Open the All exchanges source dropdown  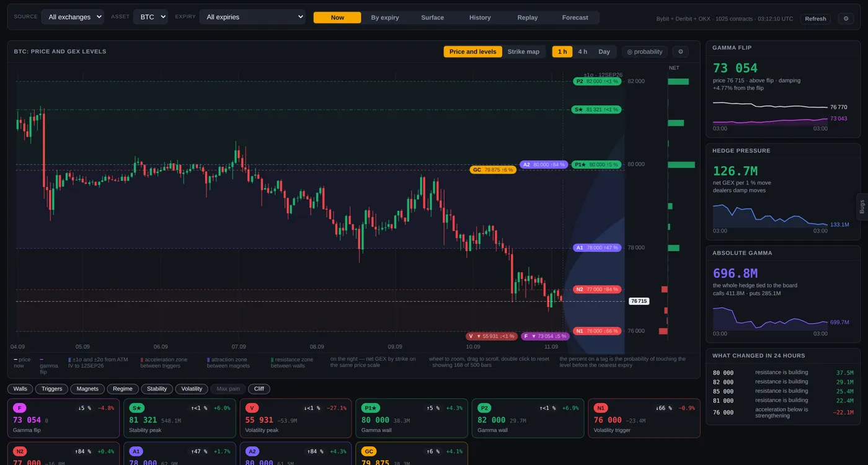(x=73, y=17)
